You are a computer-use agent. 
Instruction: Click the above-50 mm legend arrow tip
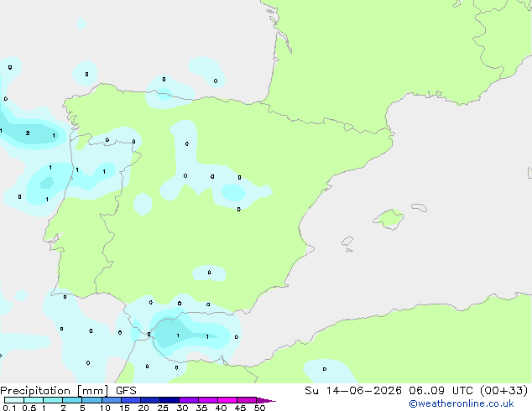[x=266, y=400]
